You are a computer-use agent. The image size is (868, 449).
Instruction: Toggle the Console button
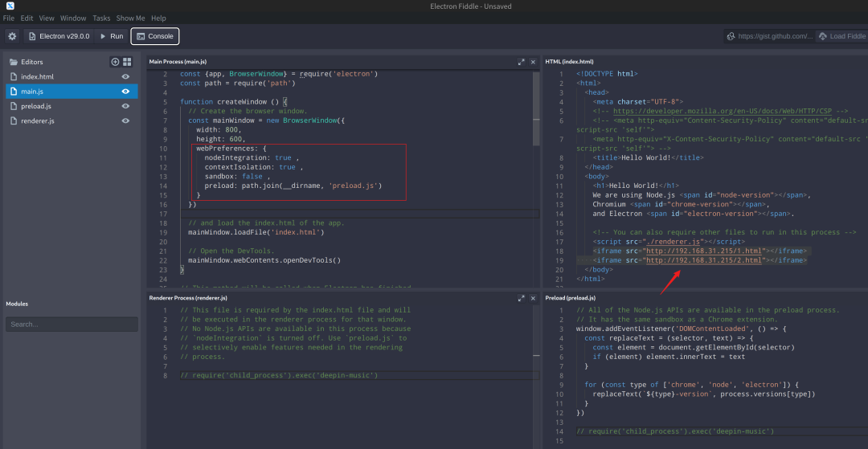point(154,36)
